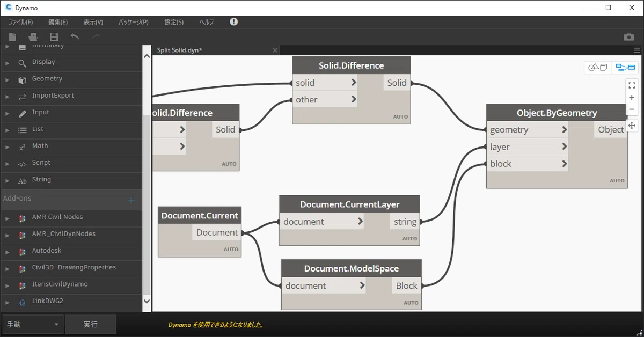The width and height of the screenshot is (644, 337).
Task: Open the workspace tabs list menu icon
Action: pyautogui.click(x=637, y=50)
